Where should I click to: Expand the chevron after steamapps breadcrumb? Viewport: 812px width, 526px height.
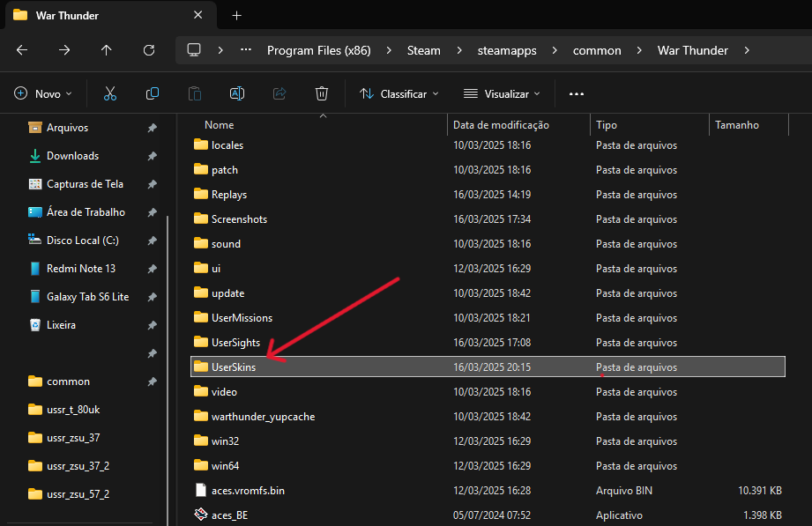[x=555, y=50]
